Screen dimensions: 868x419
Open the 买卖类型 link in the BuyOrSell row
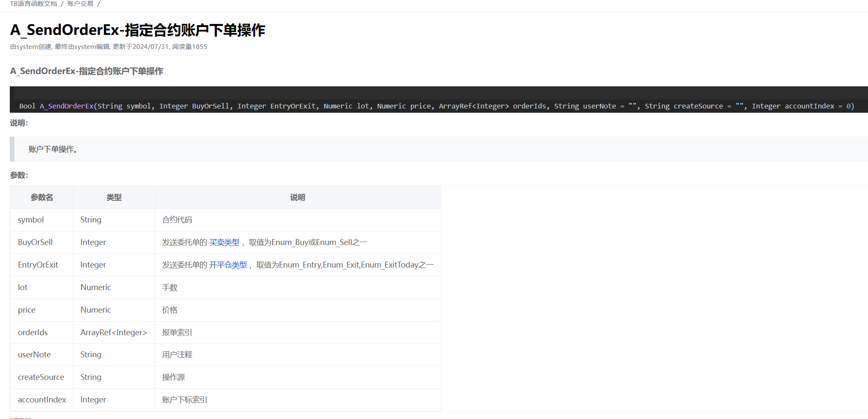coord(224,242)
